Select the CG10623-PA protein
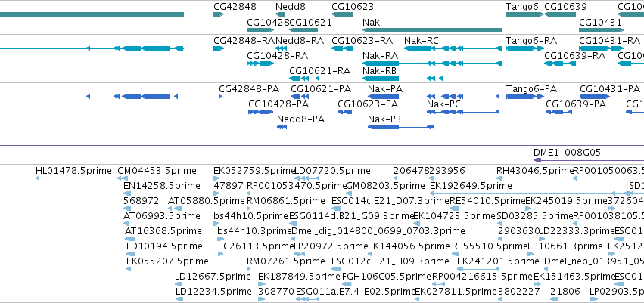644x303 pixels. [345, 112]
